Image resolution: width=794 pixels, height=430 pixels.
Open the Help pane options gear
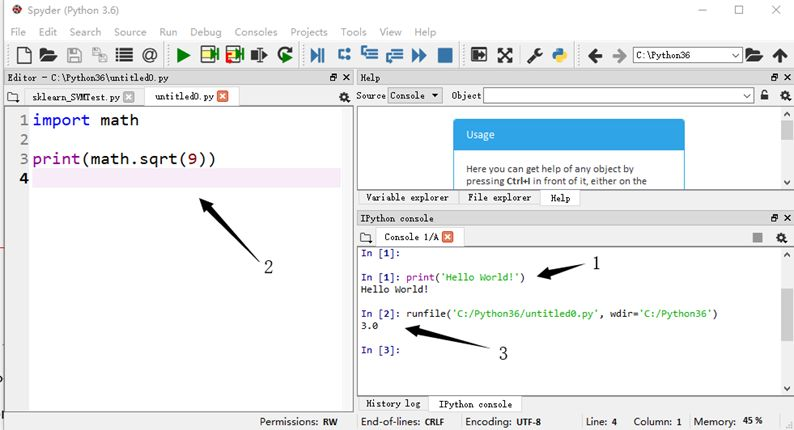click(785, 95)
